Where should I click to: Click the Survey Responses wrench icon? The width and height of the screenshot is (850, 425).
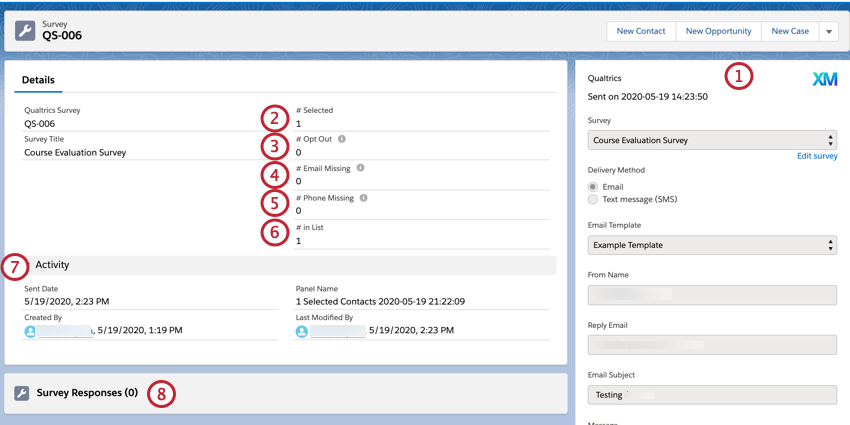click(x=22, y=394)
